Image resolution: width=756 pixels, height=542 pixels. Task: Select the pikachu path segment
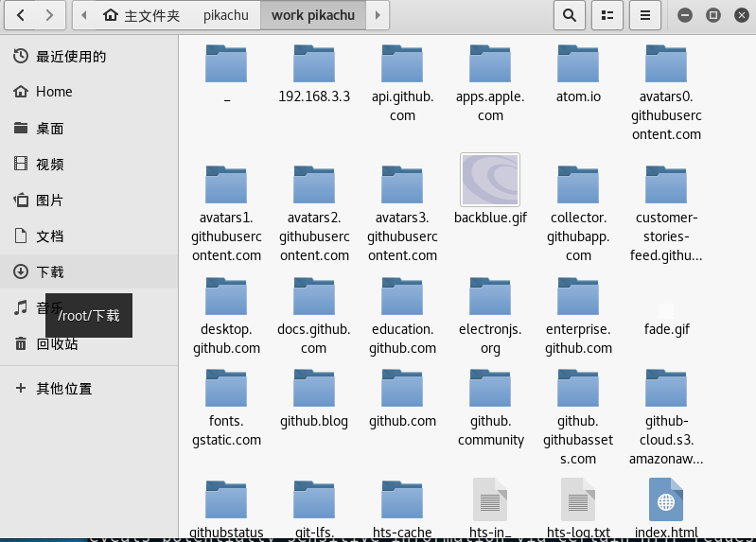[x=225, y=15]
